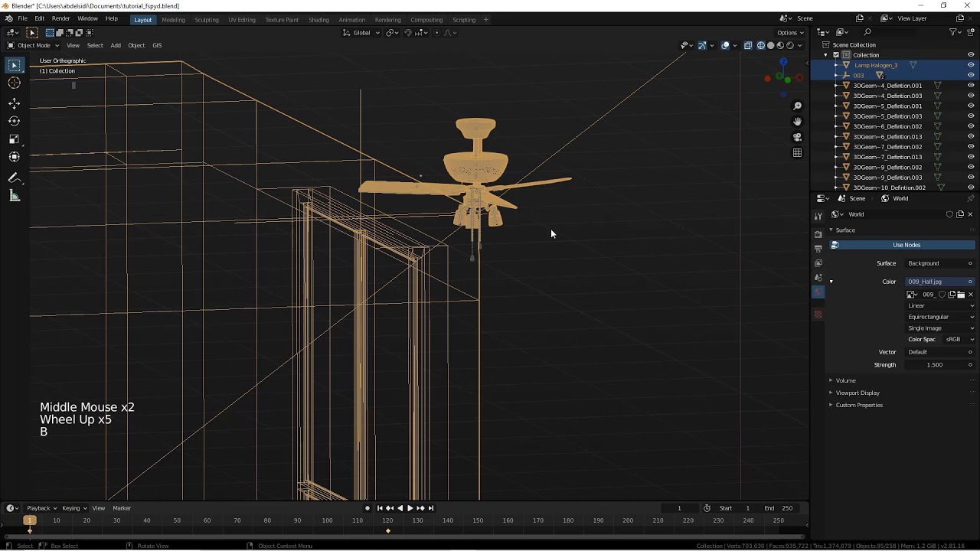The height and width of the screenshot is (551, 980).
Task: Select the Cursor tool in toolbar
Action: click(14, 83)
